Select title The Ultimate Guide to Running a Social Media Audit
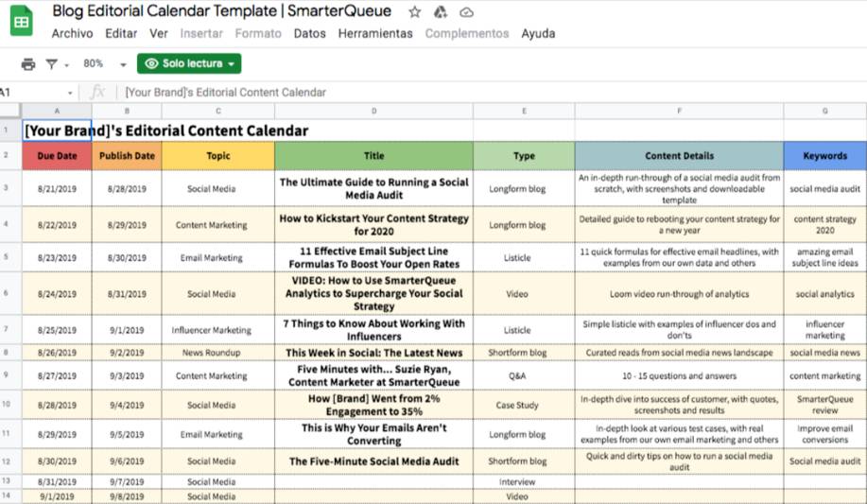867x504 pixels. [x=373, y=189]
